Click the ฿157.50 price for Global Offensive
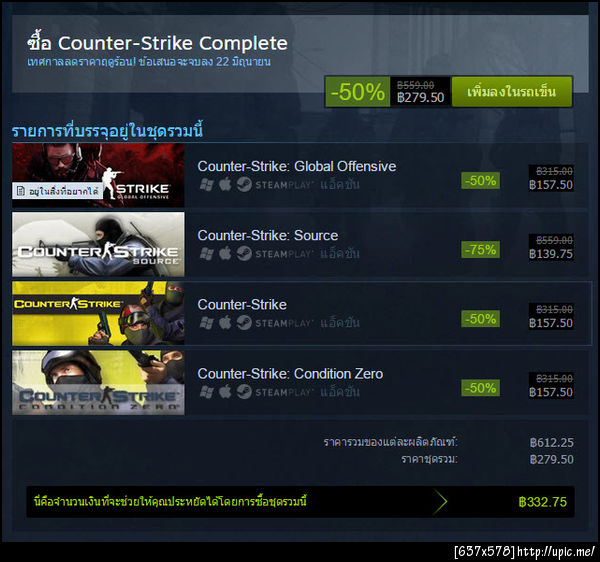 pos(551,185)
